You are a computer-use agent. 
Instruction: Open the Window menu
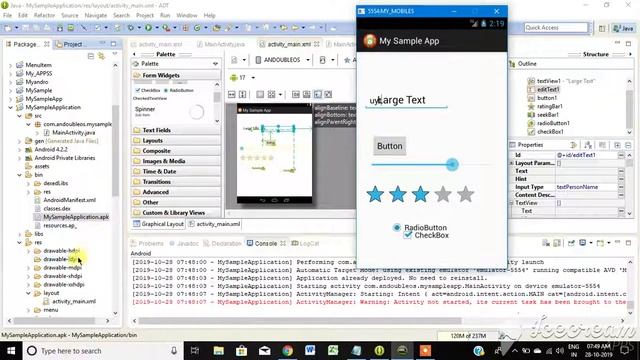point(187,16)
